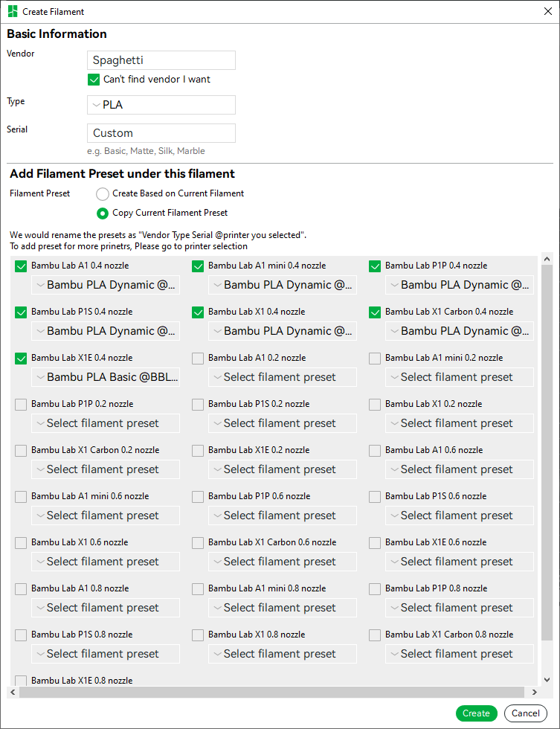
Task: Uncheck Bambu Lab A1 0.4 nozzle
Action: point(21,266)
